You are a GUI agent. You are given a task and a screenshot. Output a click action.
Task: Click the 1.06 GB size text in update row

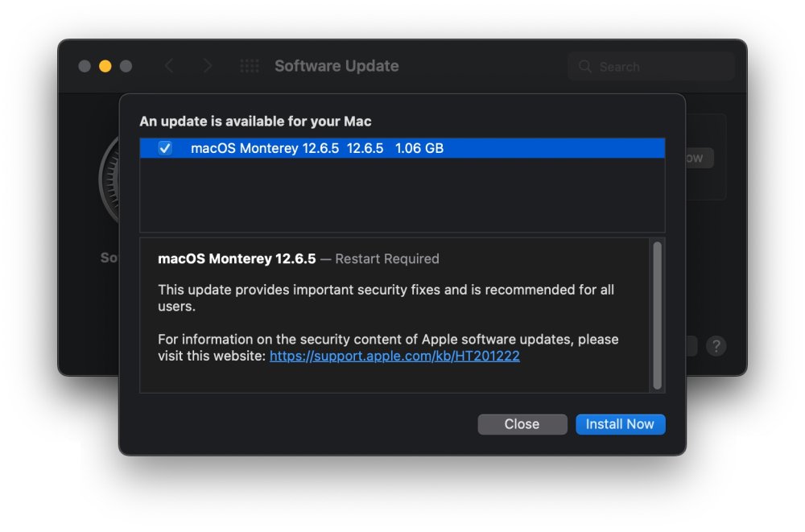419,148
